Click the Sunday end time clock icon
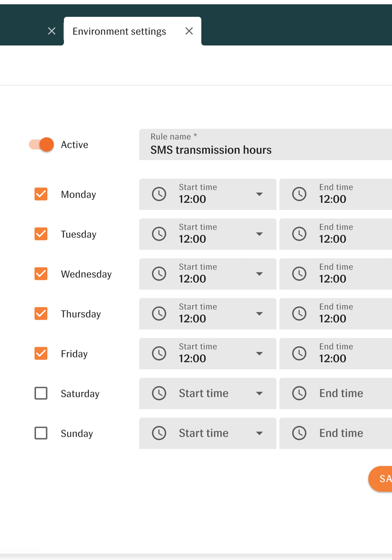The width and height of the screenshot is (392, 560). pos(299,433)
